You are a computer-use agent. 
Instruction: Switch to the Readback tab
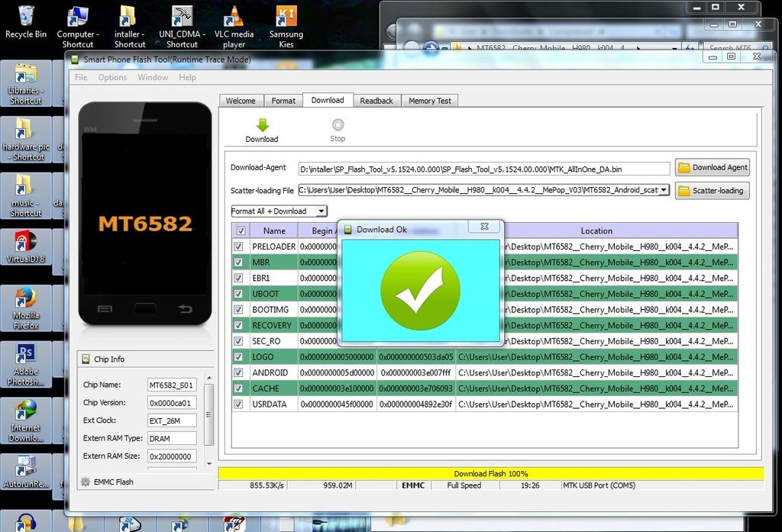(x=376, y=101)
